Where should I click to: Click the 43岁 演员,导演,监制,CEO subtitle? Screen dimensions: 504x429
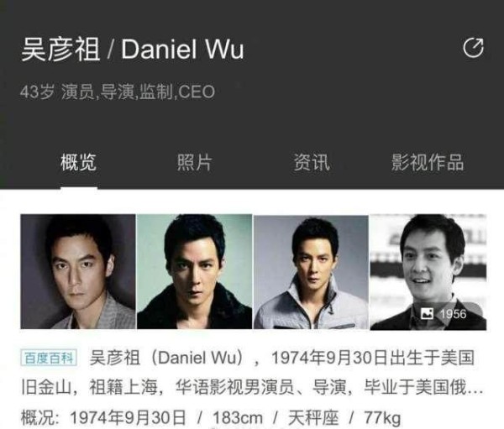(x=118, y=92)
